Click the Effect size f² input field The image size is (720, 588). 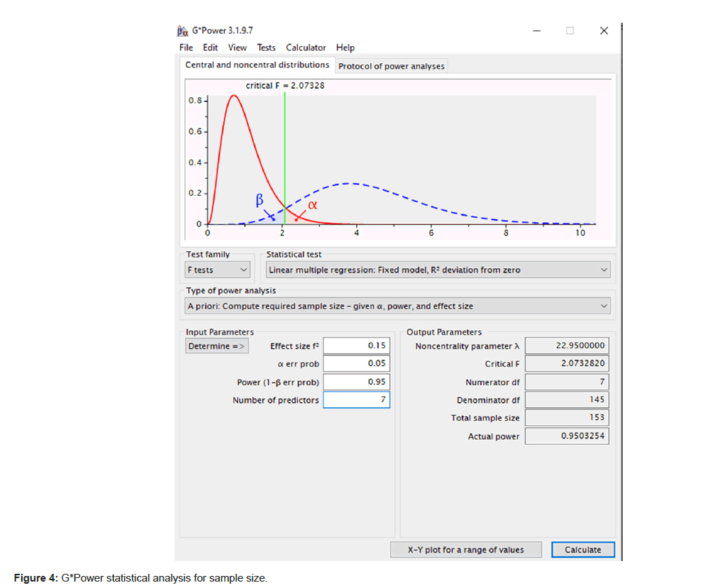click(x=356, y=345)
